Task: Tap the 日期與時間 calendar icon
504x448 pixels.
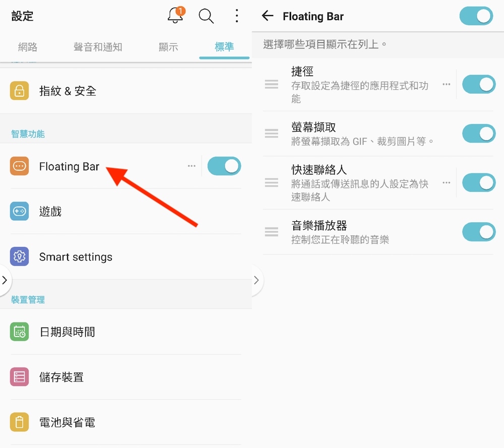Action: click(x=19, y=332)
